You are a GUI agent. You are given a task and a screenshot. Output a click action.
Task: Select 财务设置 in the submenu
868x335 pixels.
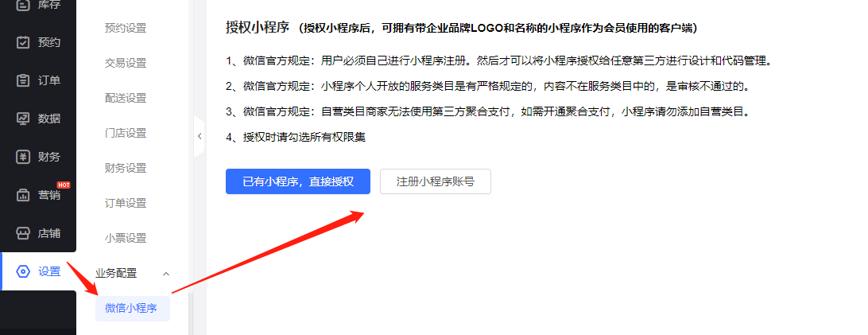pyautogui.click(x=126, y=168)
